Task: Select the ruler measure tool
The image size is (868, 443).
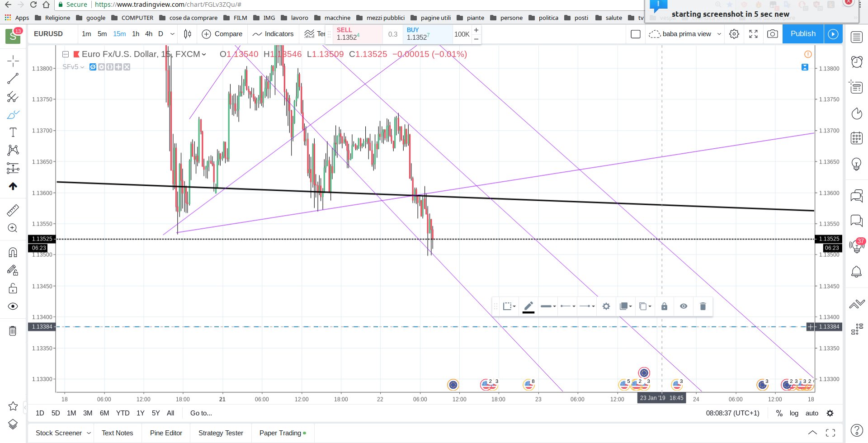Action: (13, 210)
